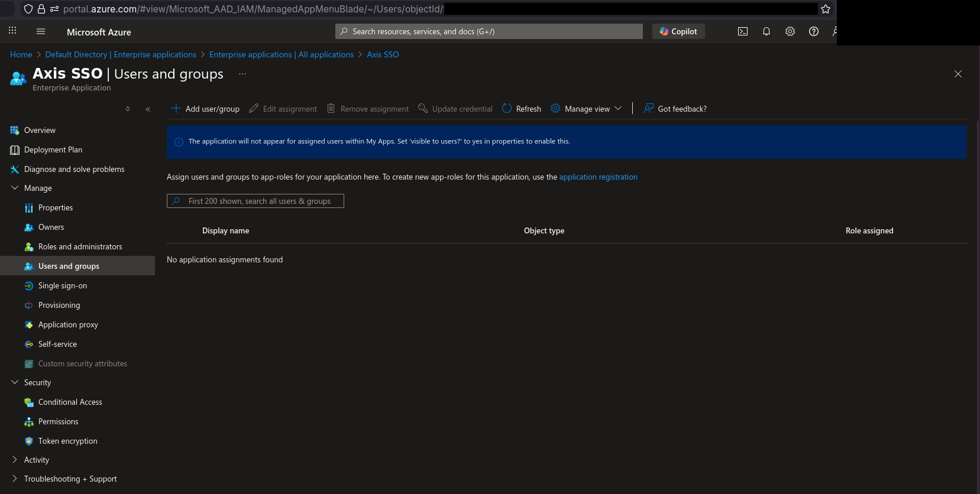
Task: Launch Copilot
Action: click(678, 31)
